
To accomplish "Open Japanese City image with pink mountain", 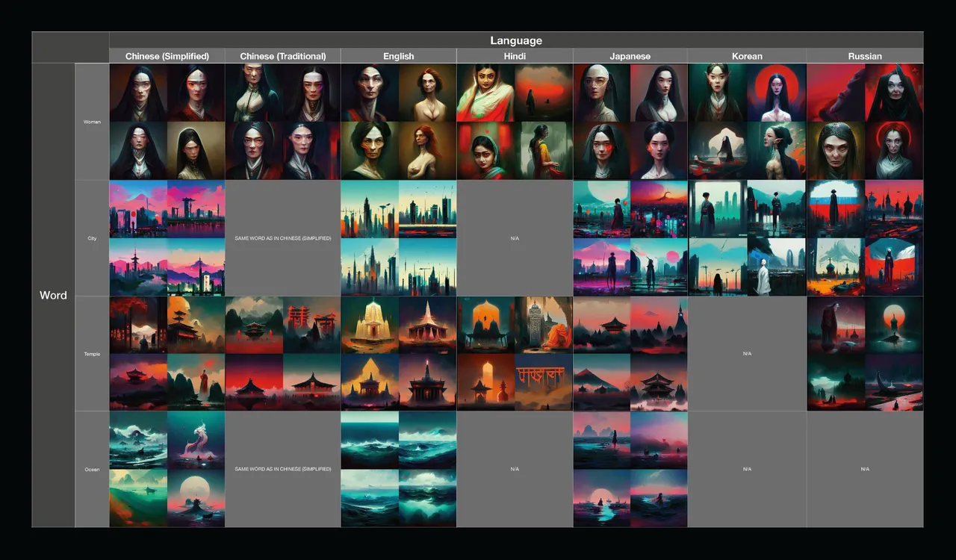I will (602, 267).
